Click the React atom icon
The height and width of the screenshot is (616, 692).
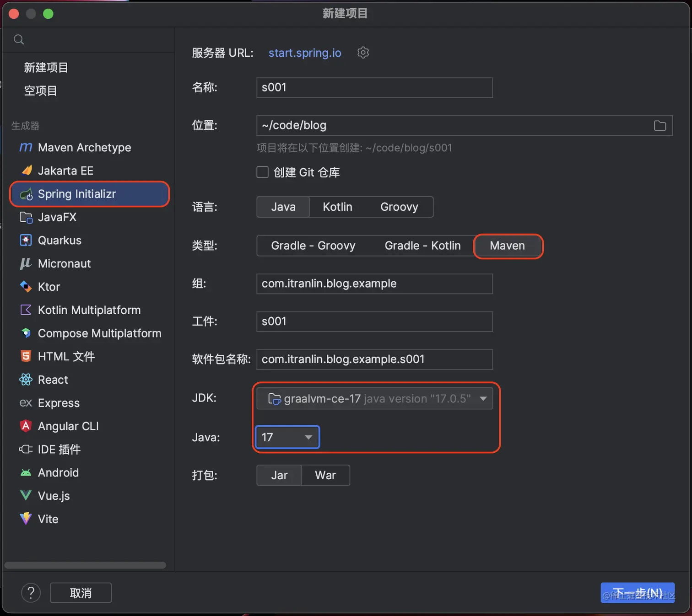[x=26, y=379]
